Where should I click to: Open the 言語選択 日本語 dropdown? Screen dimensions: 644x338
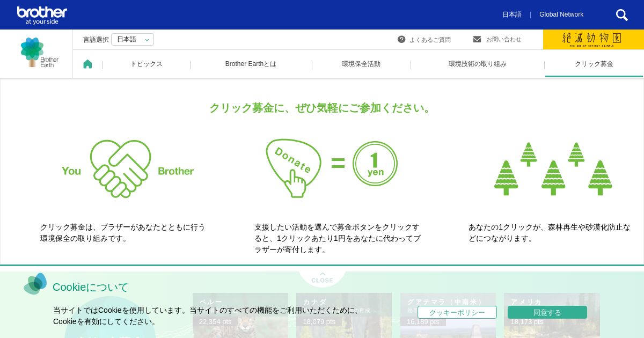pos(133,39)
